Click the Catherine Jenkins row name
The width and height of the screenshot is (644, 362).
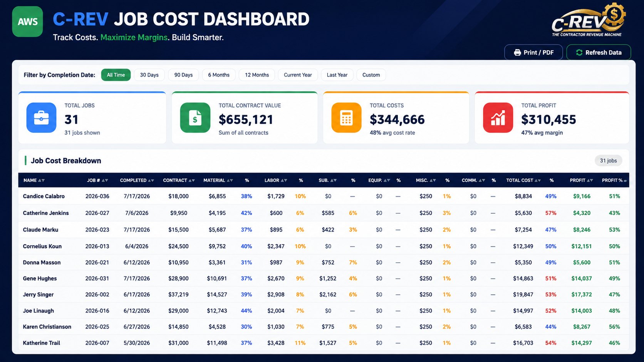coord(46,213)
